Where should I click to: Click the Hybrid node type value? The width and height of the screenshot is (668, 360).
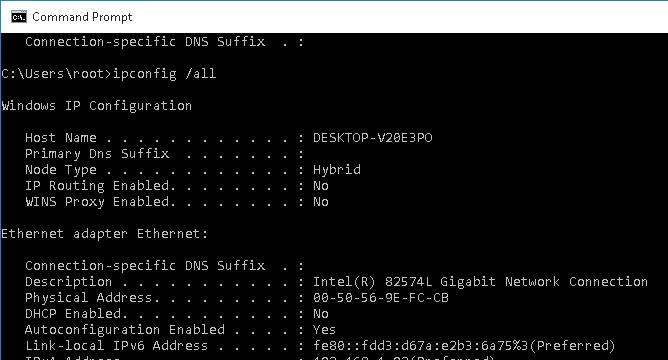tap(337, 170)
